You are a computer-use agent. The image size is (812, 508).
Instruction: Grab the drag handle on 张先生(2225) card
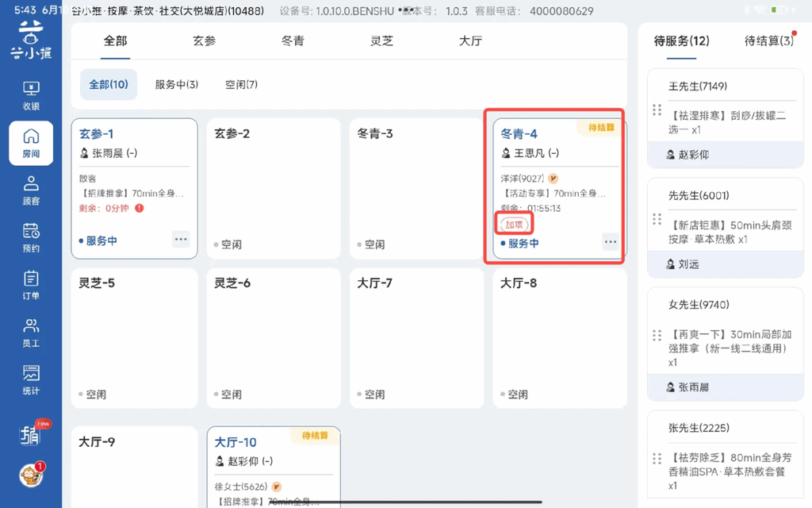pyautogui.click(x=657, y=459)
